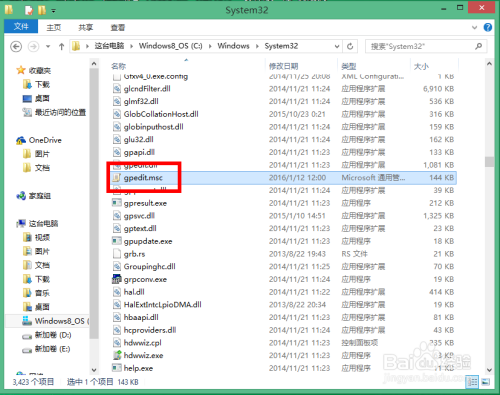Open recent locations dropdown arrow

click(48, 46)
